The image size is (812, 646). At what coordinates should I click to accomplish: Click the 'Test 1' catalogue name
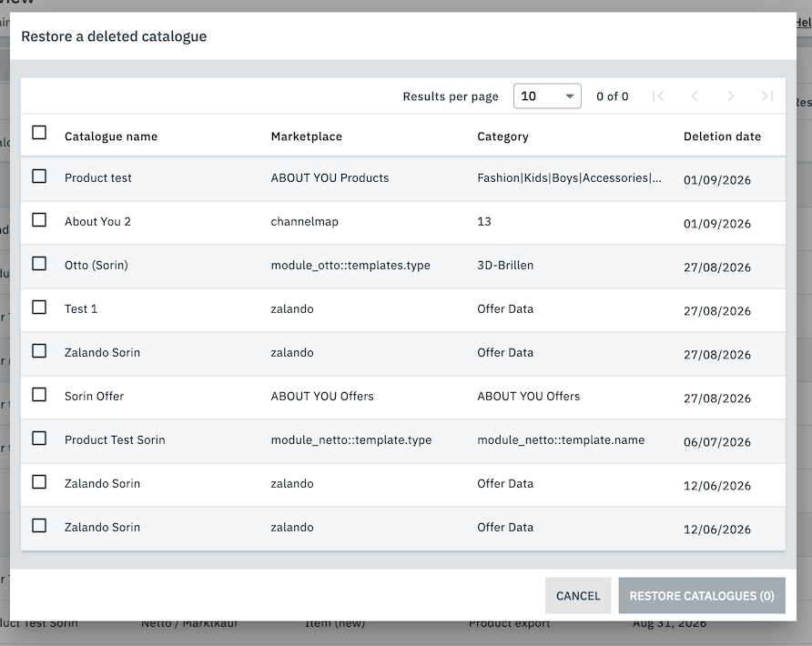(x=81, y=309)
